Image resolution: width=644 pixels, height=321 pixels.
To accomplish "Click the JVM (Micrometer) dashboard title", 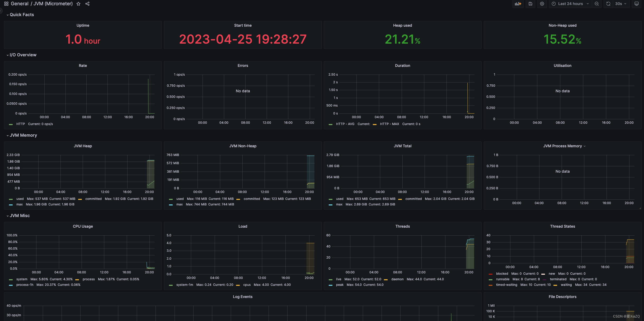I will 53,4.
